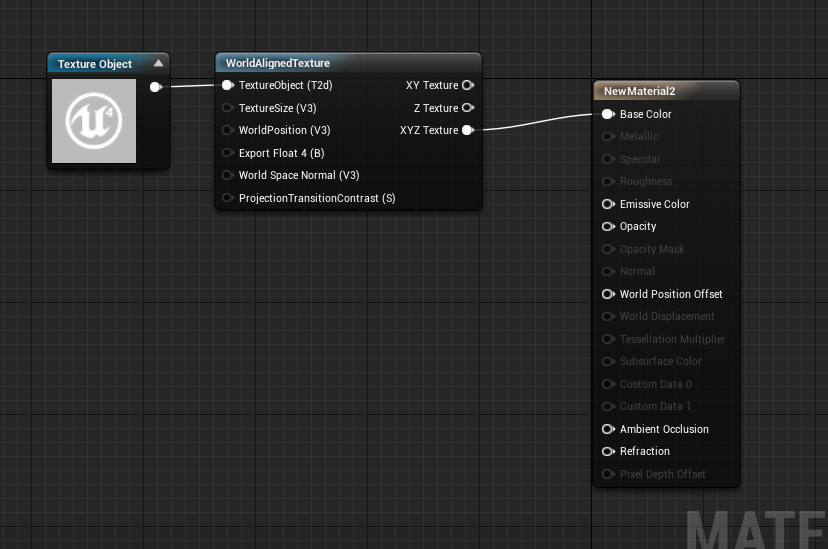828x549 pixels.
Task: Click the Opacity input pin
Action: (x=608, y=226)
